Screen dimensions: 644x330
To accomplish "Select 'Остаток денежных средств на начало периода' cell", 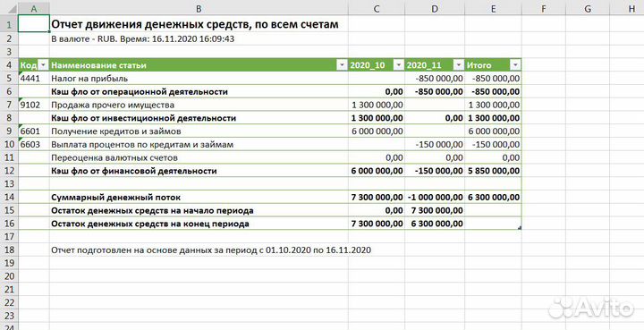I will click(x=199, y=210).
